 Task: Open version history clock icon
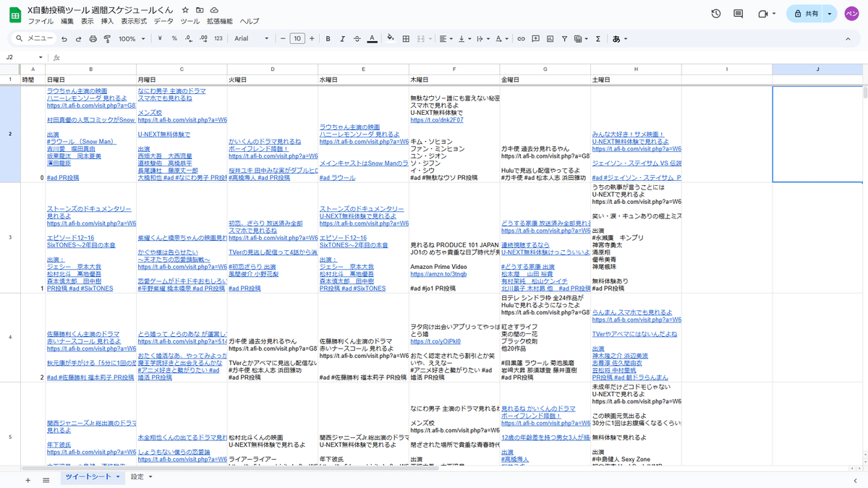click(716, 14)
